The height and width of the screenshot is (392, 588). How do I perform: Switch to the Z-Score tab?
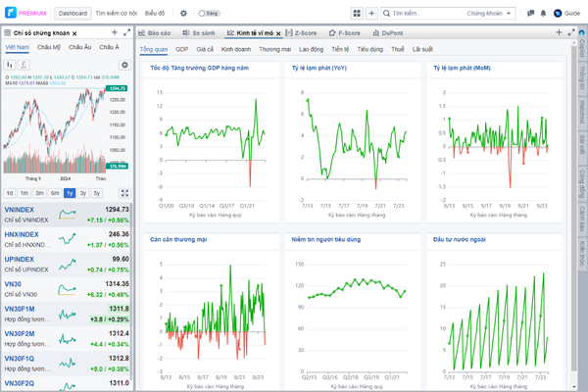pyautogui.click(x=306, y=32)
